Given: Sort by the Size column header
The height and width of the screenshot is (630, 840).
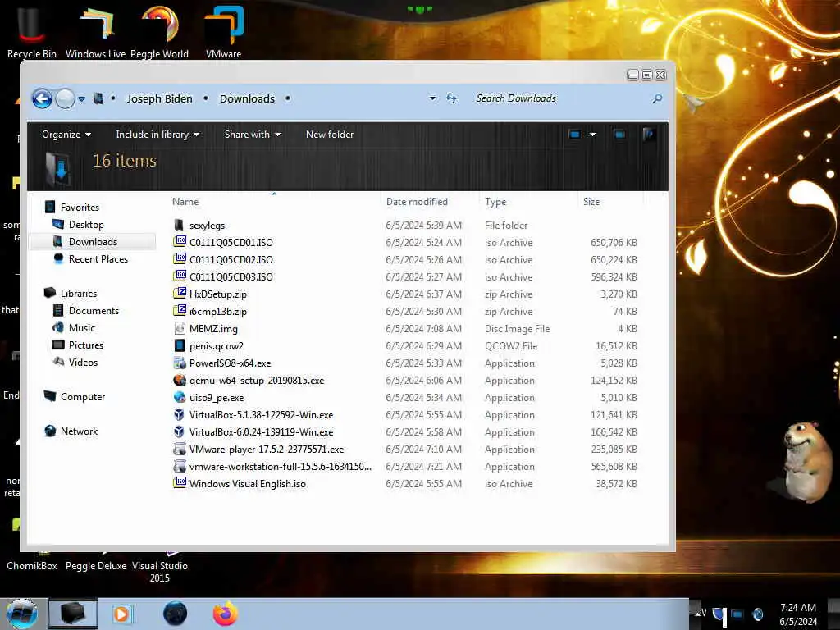Looking at the screenshot, I should 591,202.
